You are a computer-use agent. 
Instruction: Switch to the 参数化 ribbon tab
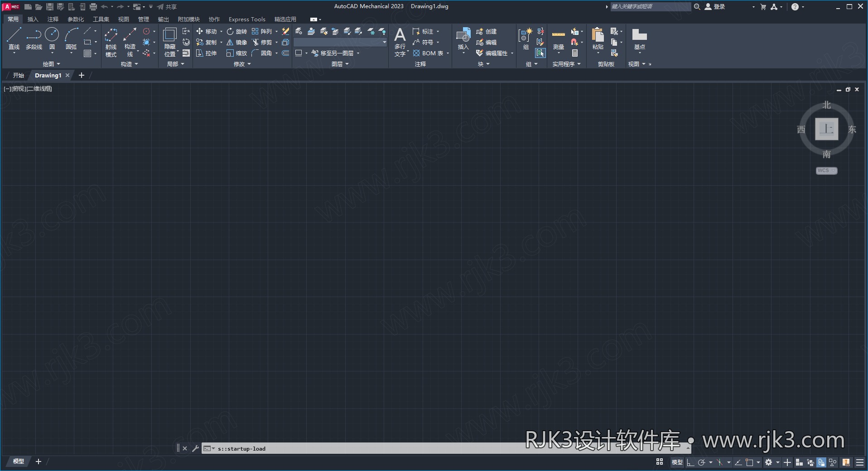(x=76, y=19)
